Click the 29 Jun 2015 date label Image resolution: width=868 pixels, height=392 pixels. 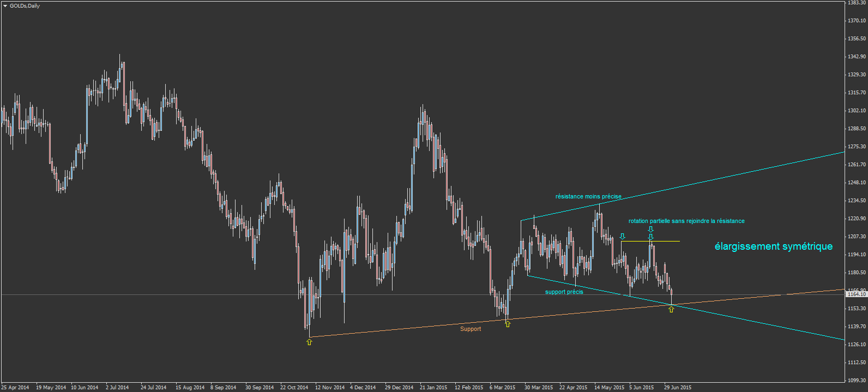[x=678, y=388]
